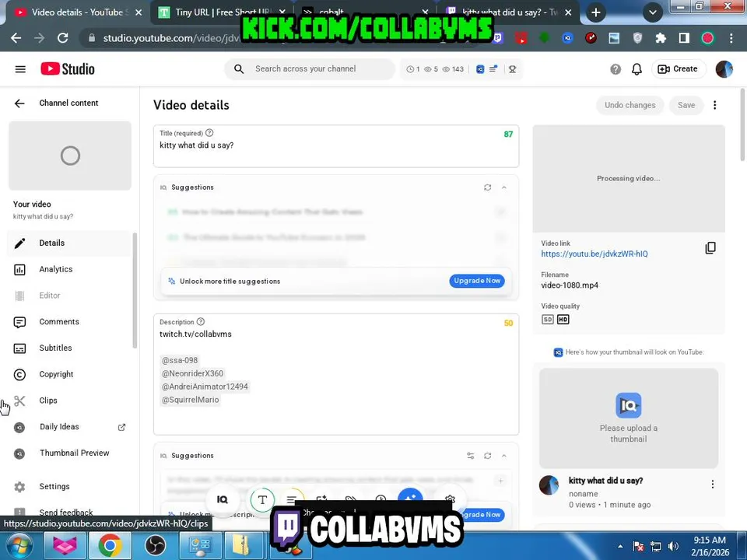Click the trophy icon in stats bar
Image resolution: width=747 pixels, height=560 pixels.
click(512, 69)
